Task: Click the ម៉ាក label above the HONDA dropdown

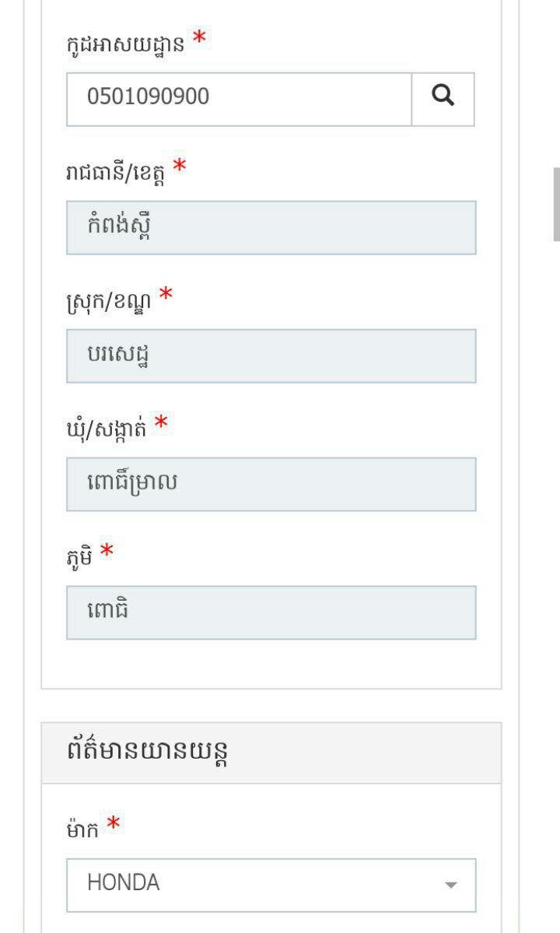Action: click(x=82, y=830)
